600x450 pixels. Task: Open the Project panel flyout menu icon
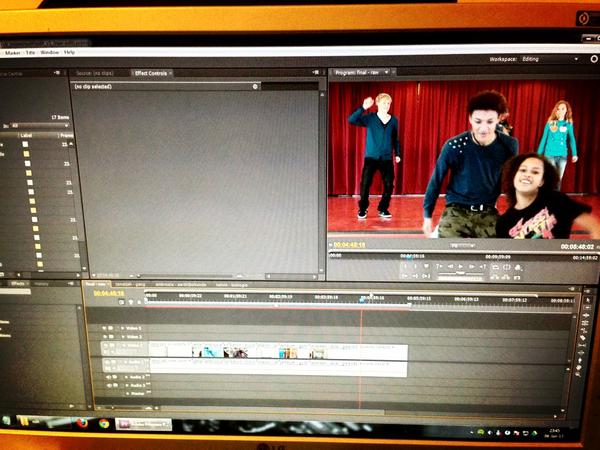pyautogui.click(x=57, y=72)
